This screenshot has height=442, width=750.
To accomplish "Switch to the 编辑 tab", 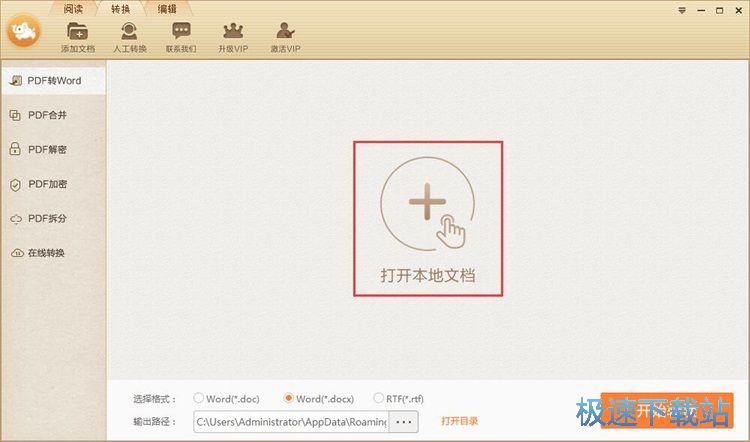I will click(167, 9).
